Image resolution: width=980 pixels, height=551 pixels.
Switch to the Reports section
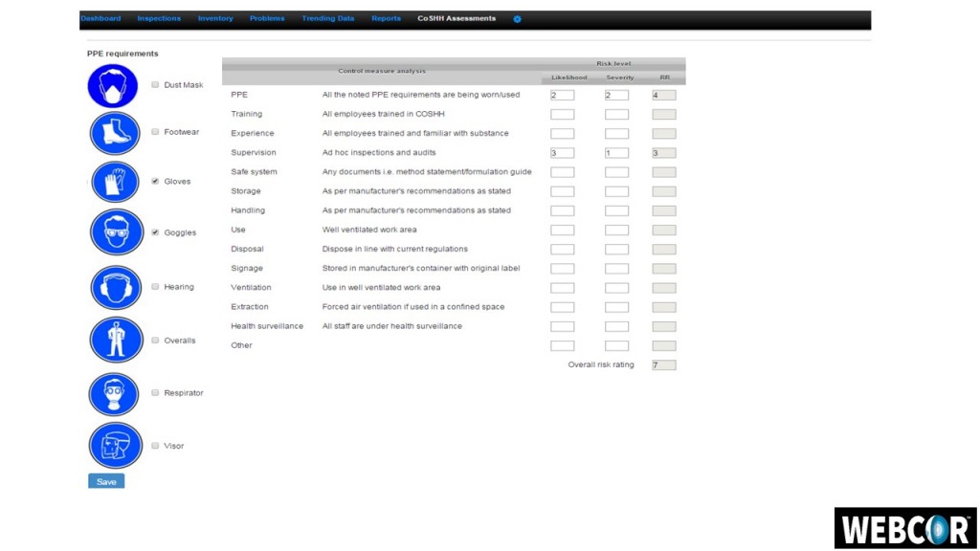[386, 18]
